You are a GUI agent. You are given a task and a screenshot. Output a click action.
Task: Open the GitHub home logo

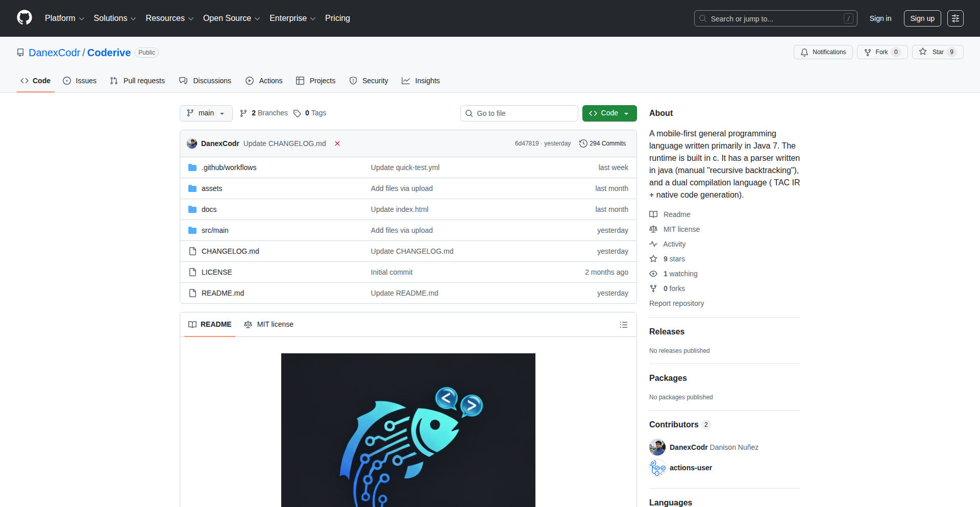point(24,18)
